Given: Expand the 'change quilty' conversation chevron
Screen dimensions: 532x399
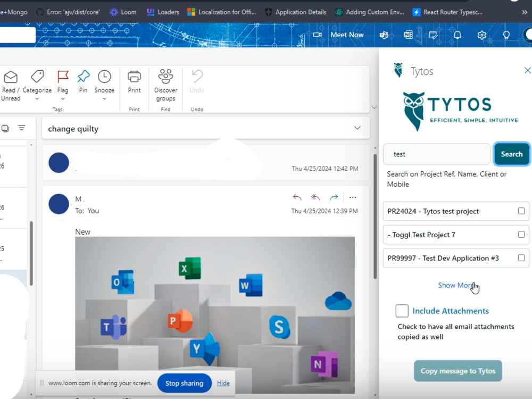Looking at the screenshot, I should [x=358, y=128].
